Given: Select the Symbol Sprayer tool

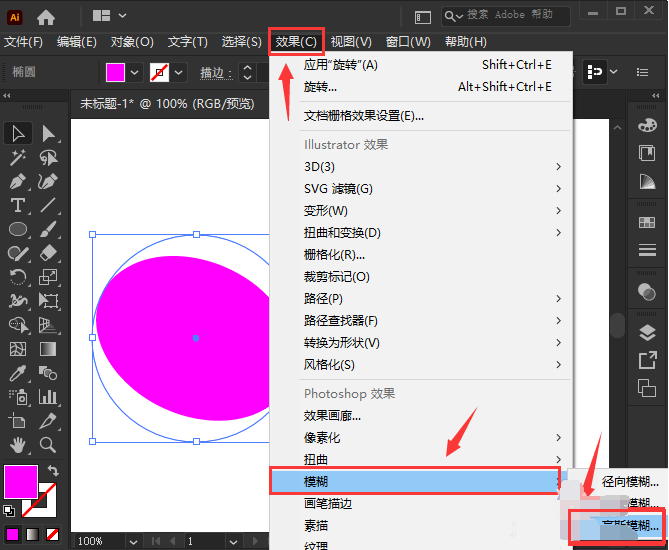Looking at the screenshot, I should pos(18,397).
